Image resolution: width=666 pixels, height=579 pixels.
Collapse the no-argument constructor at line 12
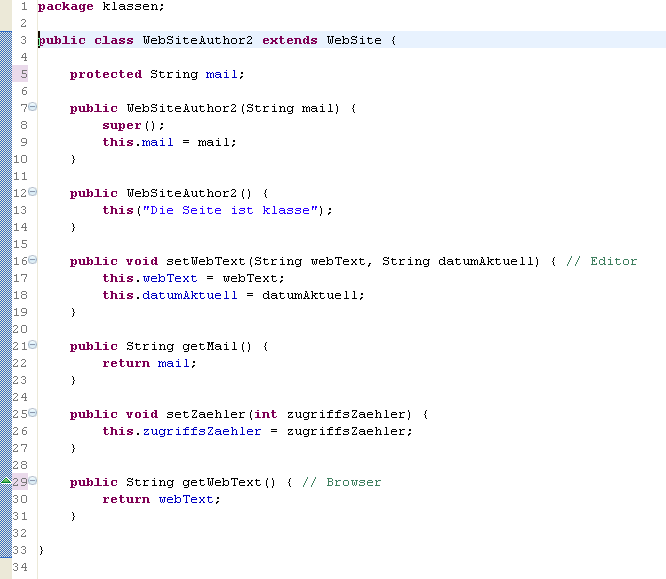tap(33, 192)
